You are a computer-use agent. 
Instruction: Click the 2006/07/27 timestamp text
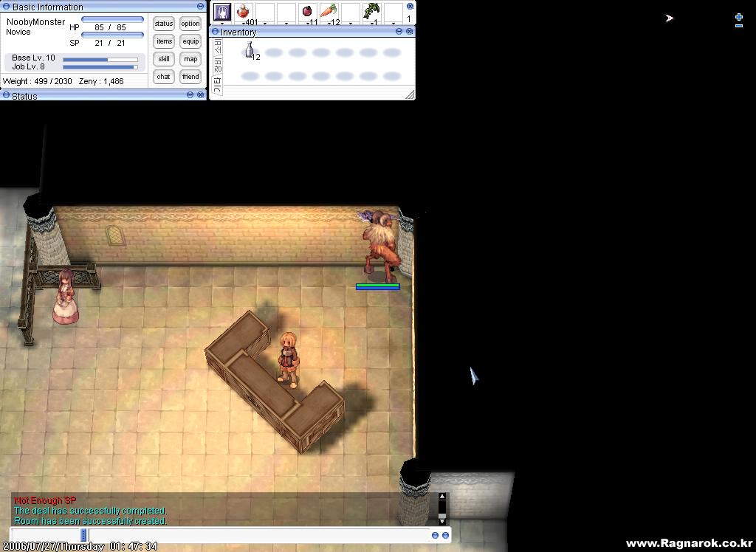tap(80, 547)
